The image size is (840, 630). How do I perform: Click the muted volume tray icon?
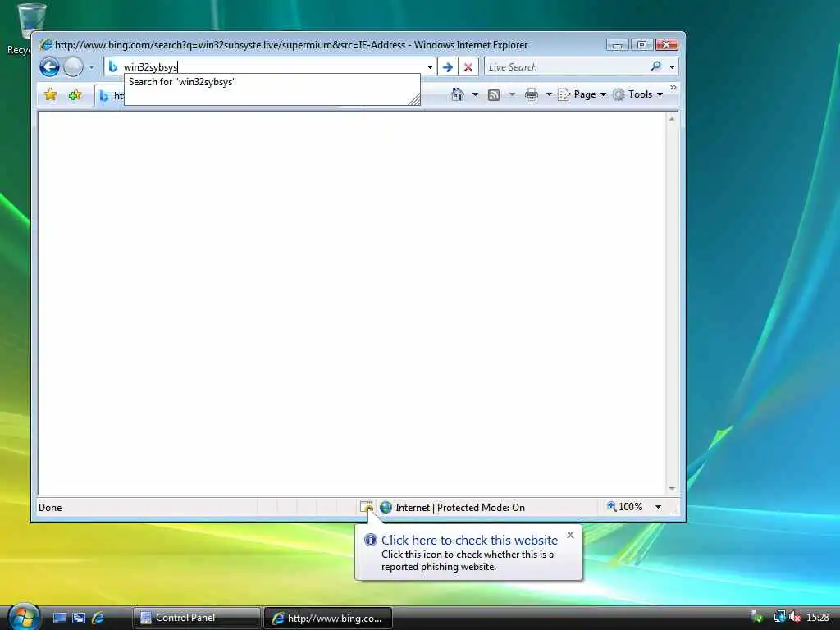794,617
